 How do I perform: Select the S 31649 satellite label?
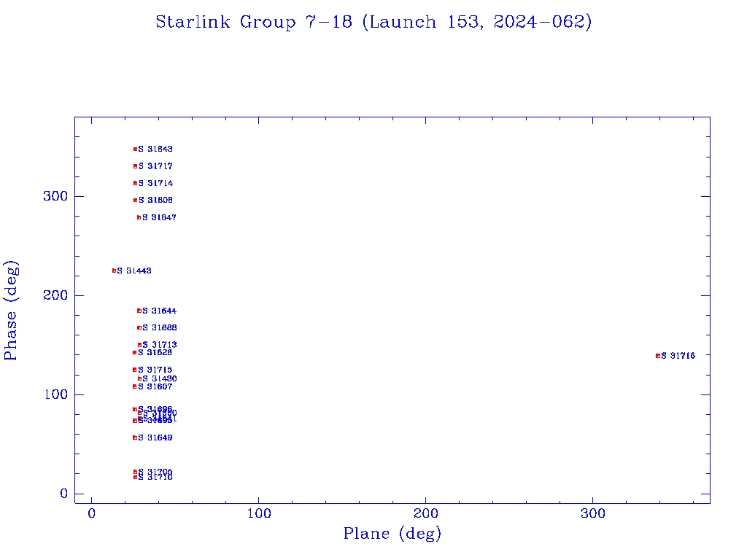[x=155, y=437]
